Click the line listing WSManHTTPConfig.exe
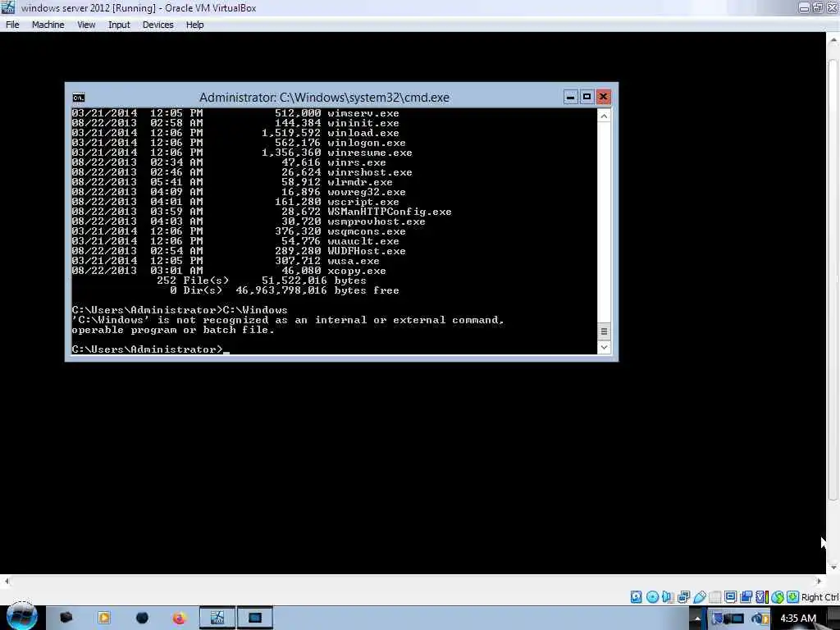Viewport: 840px width, 630px height. coord(262,212)
